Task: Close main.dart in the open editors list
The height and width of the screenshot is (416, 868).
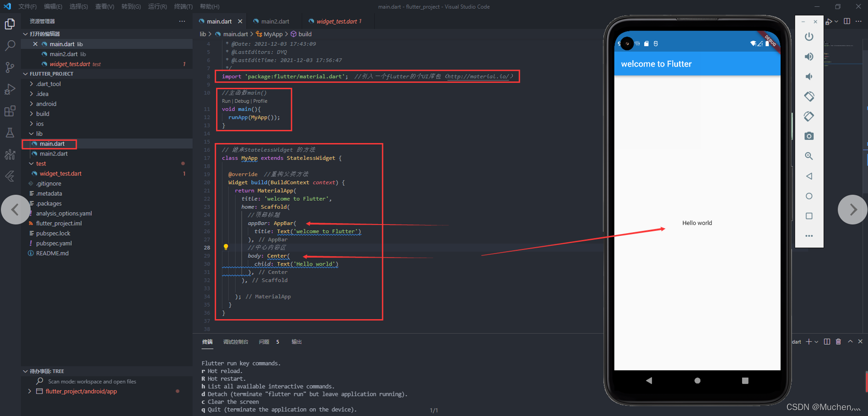Action: (35, 44)
